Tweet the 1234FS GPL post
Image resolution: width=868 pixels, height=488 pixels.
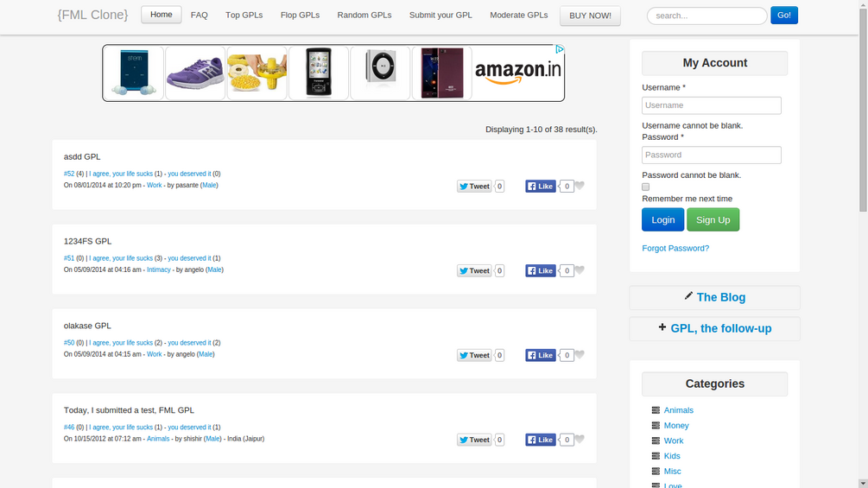point(474,271)
